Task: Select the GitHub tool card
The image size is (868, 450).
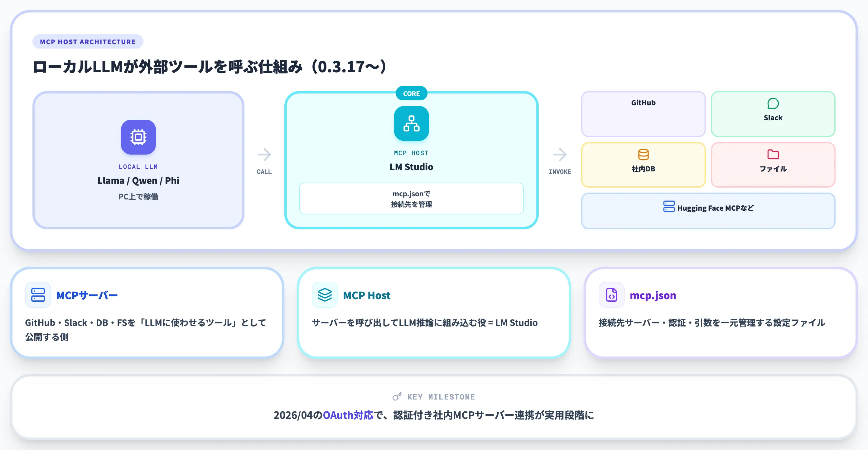Action: tap(643, 114)
